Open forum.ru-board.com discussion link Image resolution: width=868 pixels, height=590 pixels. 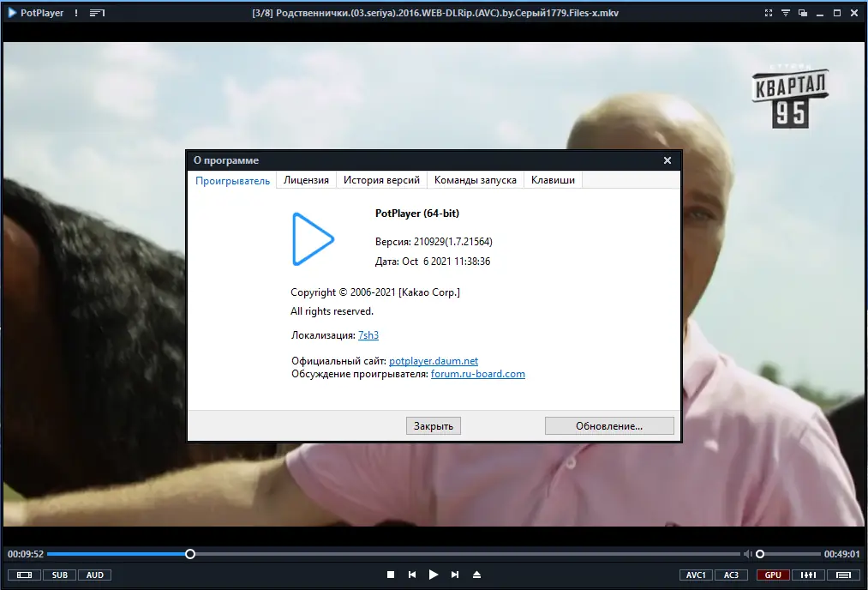point(478,374)
